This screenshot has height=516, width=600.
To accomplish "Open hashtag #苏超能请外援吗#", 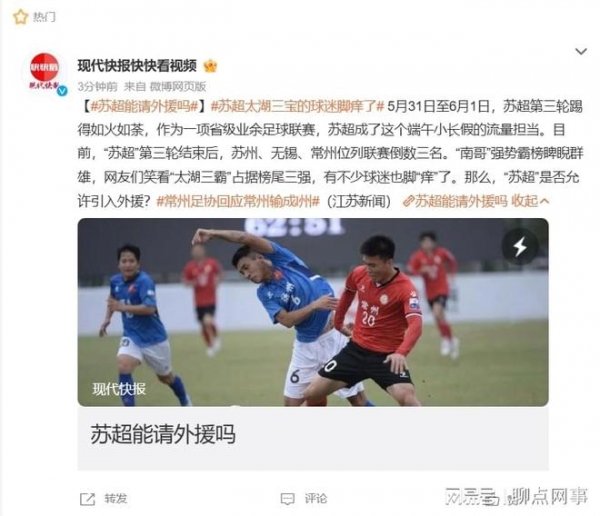I will 144,106.
